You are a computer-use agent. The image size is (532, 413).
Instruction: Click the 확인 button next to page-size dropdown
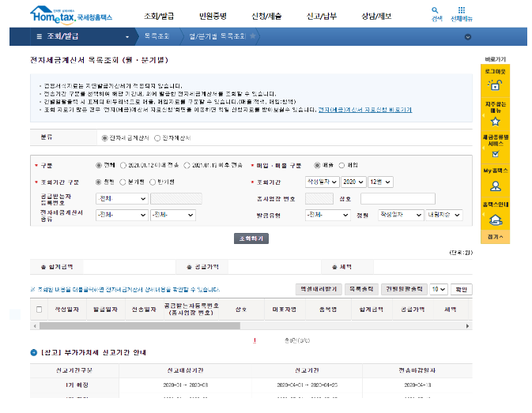(461, 289)
